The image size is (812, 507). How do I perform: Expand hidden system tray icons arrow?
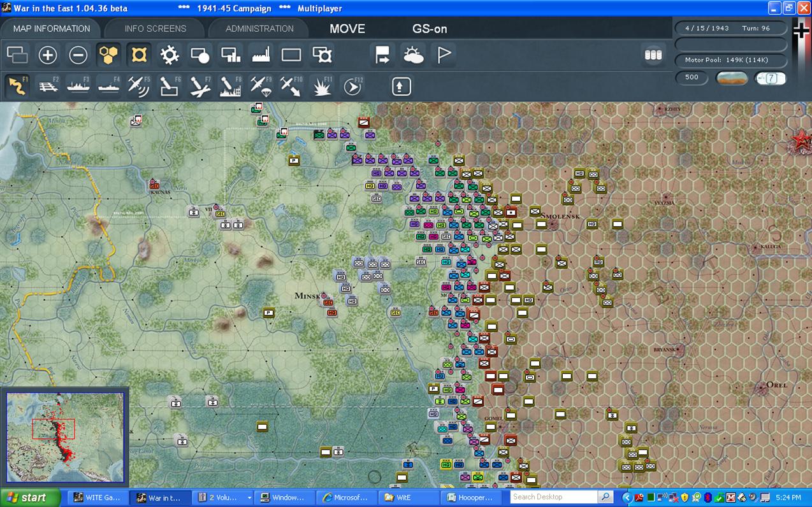point(627,497)
